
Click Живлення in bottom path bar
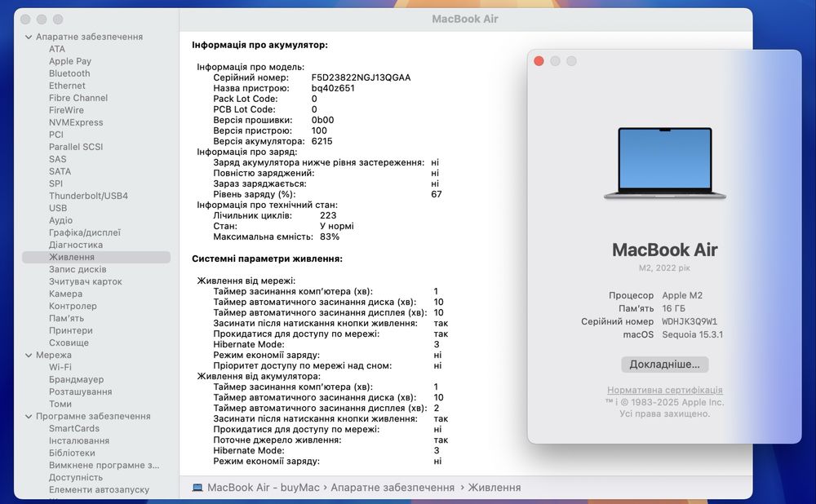[494, 488]
